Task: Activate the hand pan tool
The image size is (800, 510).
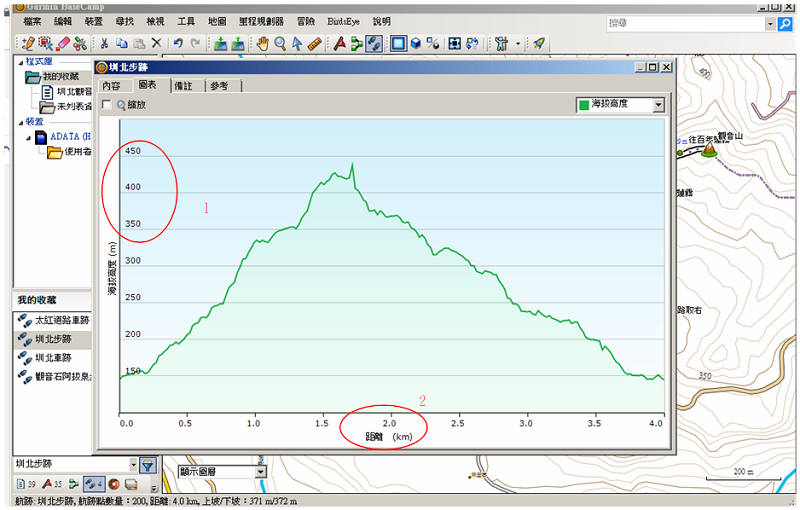Action: point(262,44)
